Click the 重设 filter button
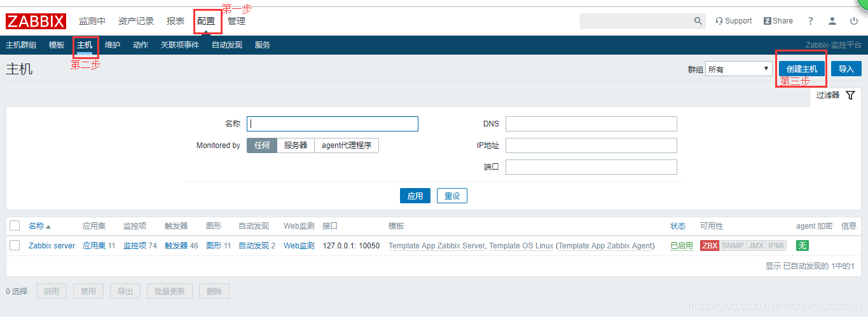 coord(452,196)
